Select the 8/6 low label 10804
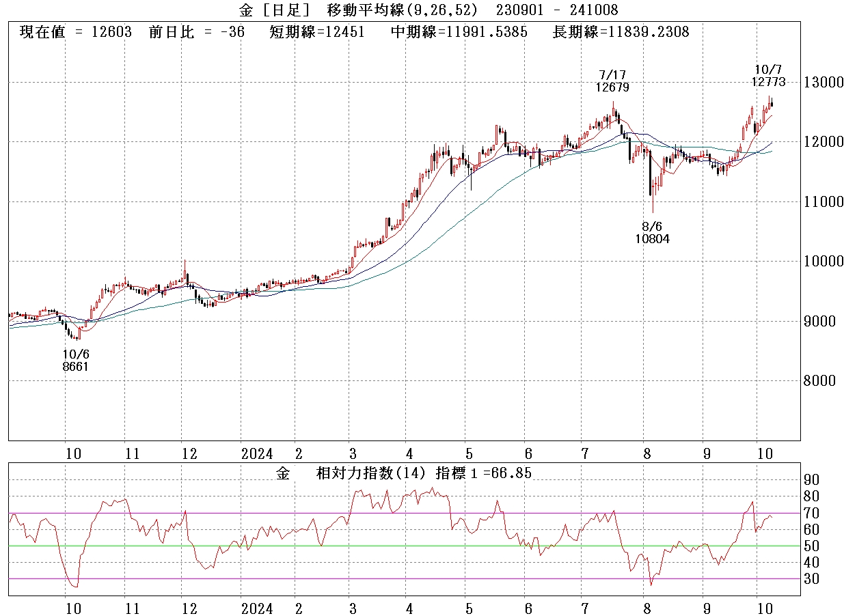857x616 pixels. [651, 238]
